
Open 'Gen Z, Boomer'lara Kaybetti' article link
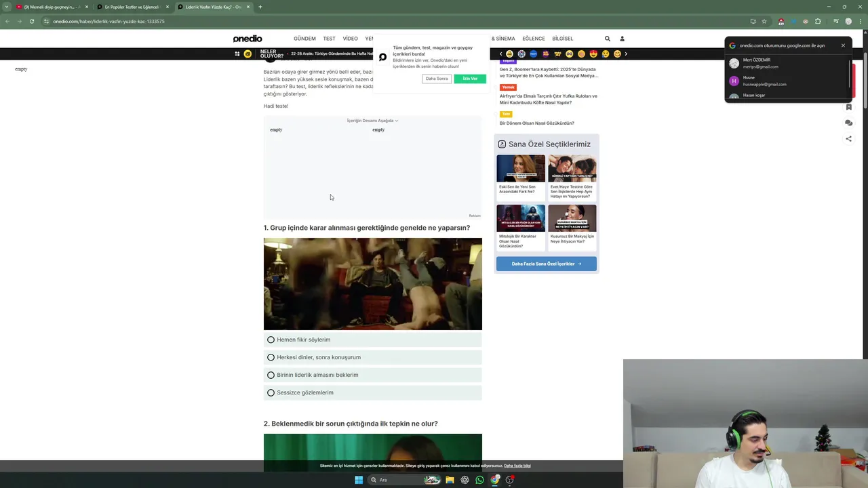pyautogui.click(x=549, y=73)
